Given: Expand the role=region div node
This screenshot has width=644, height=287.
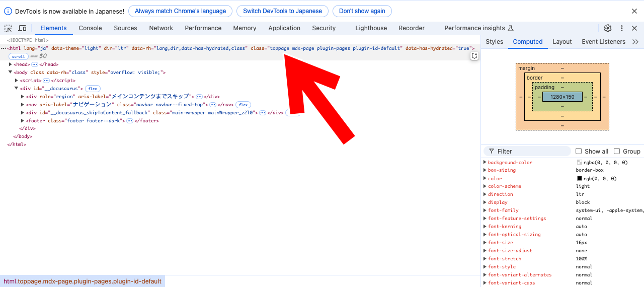Looking at the screenshot, I should [x=23, y=97].
